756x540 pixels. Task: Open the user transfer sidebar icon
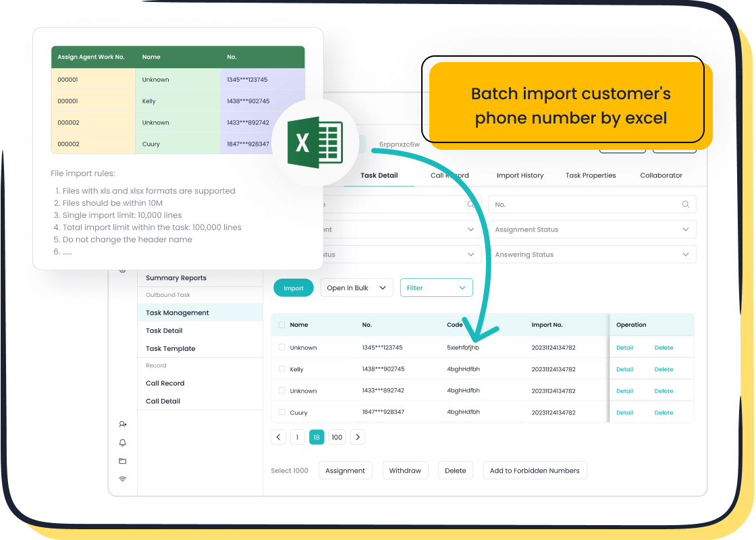click(x=122, y=425)
